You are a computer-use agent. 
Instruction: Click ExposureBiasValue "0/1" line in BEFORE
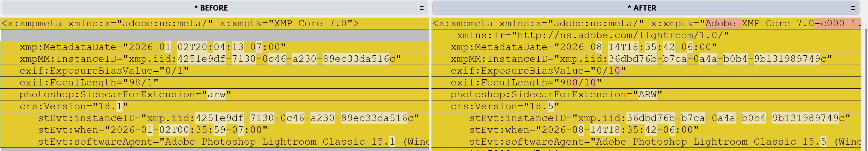tap(215, 71)
